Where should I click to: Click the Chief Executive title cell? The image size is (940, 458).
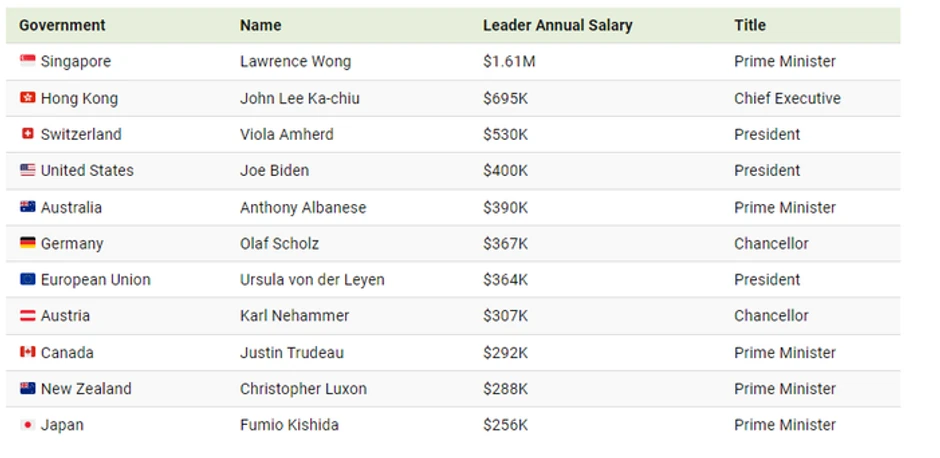point(787,98)
